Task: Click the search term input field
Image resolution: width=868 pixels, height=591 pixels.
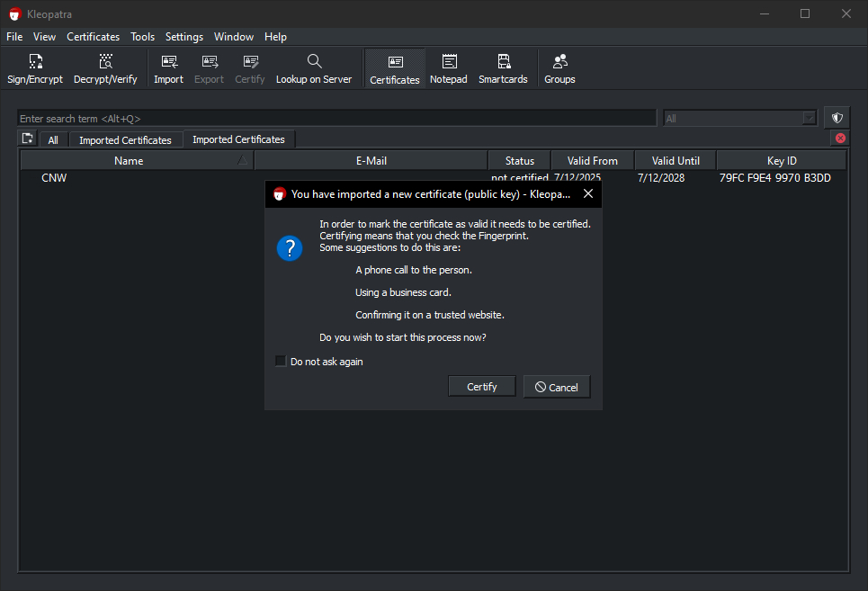Action: 336,119
